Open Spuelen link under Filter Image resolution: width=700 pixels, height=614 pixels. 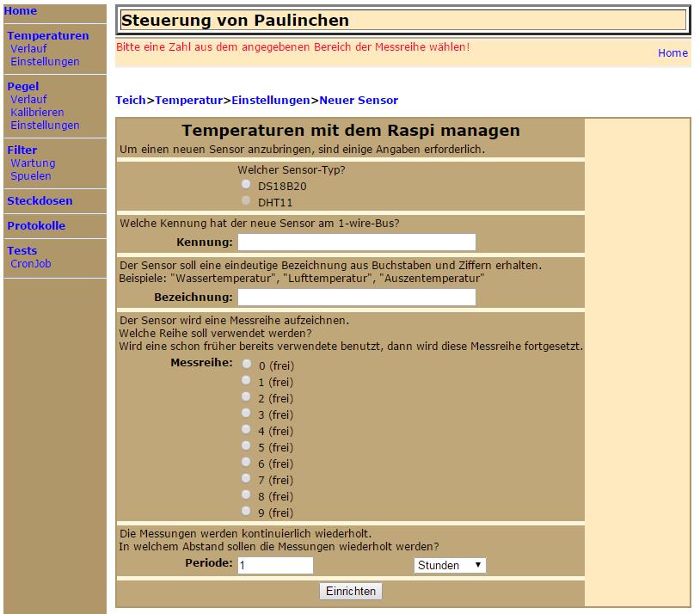tap(31, 176)
